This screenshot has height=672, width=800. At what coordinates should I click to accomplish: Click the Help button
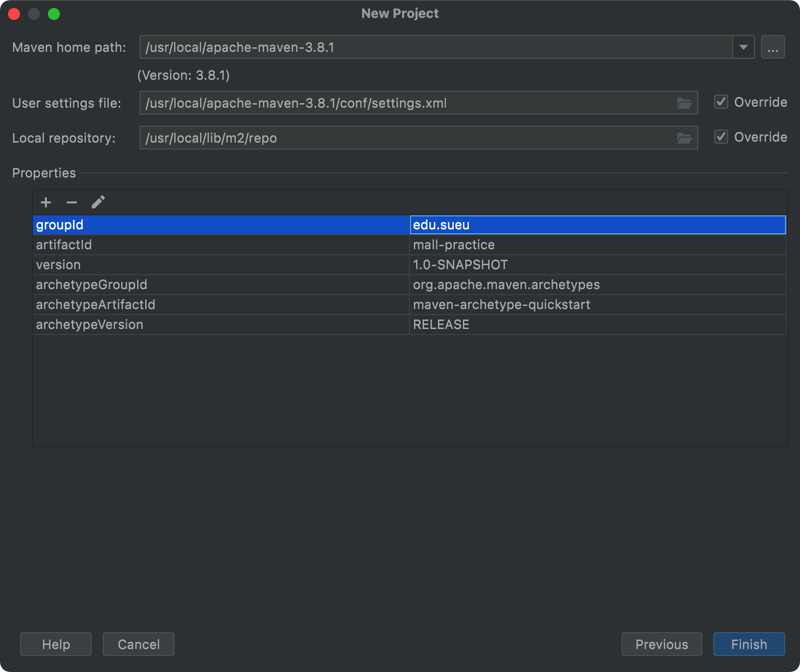(x=56, y=644)
